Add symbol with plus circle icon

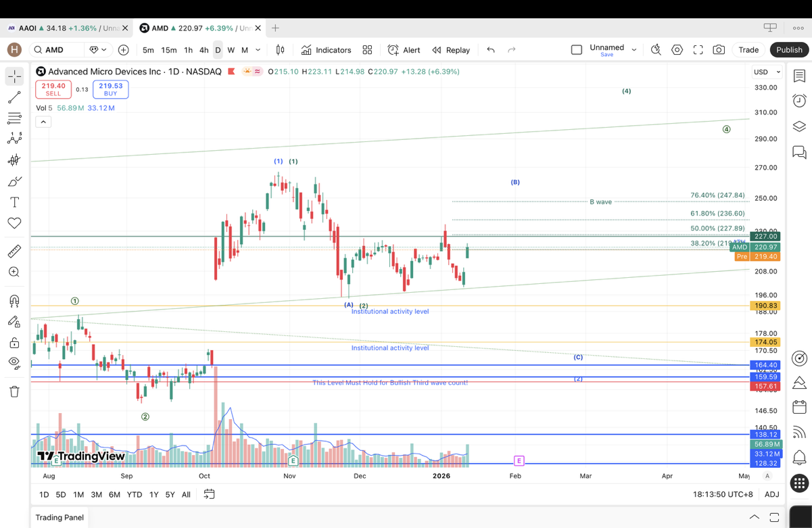[x=124, y=50]
